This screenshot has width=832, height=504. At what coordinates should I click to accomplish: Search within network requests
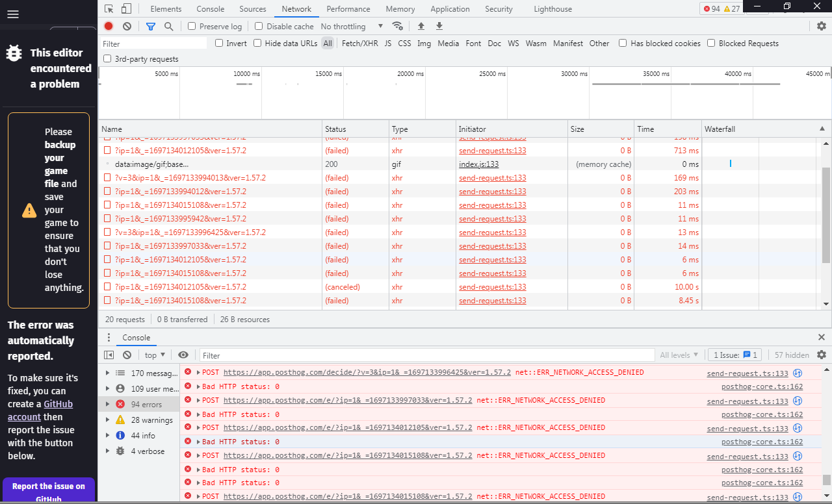click(x=168, y=26)
